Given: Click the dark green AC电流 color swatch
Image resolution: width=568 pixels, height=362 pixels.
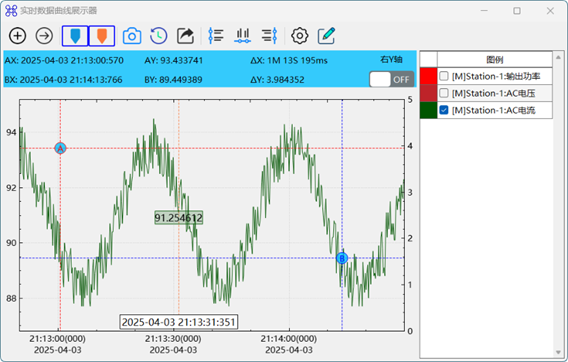Looking at the screenshot, I should 429,110.
